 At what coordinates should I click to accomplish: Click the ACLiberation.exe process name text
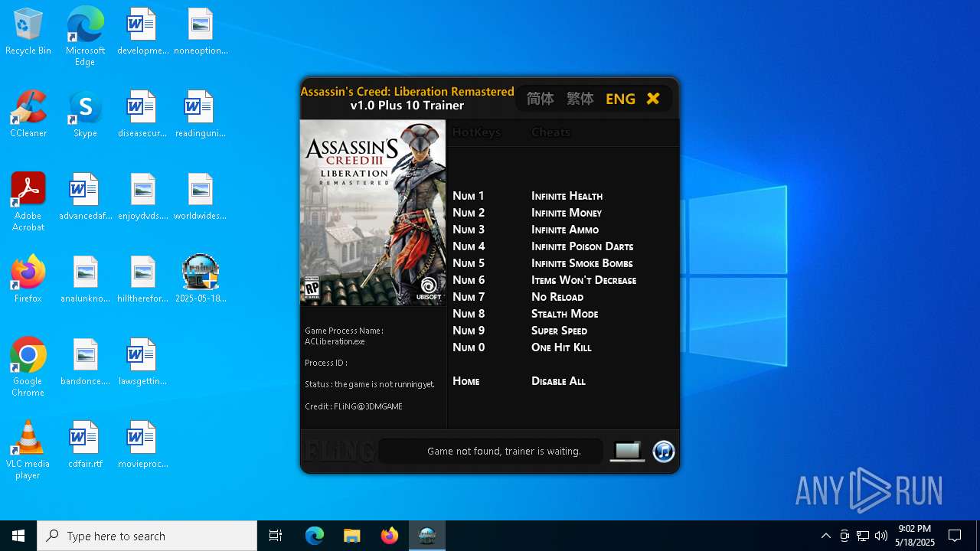(x=335, y=341)
